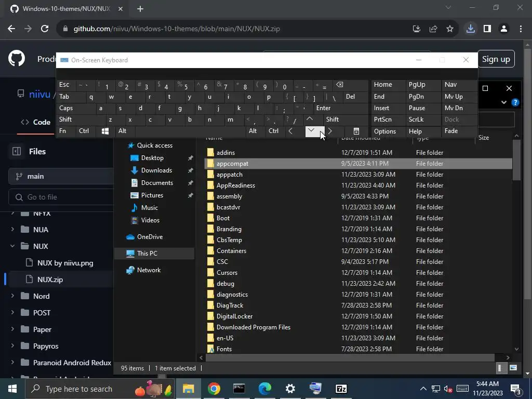Click Sign up button on GitHub
This screenshot has width=532, height=399.
[496, 59]
